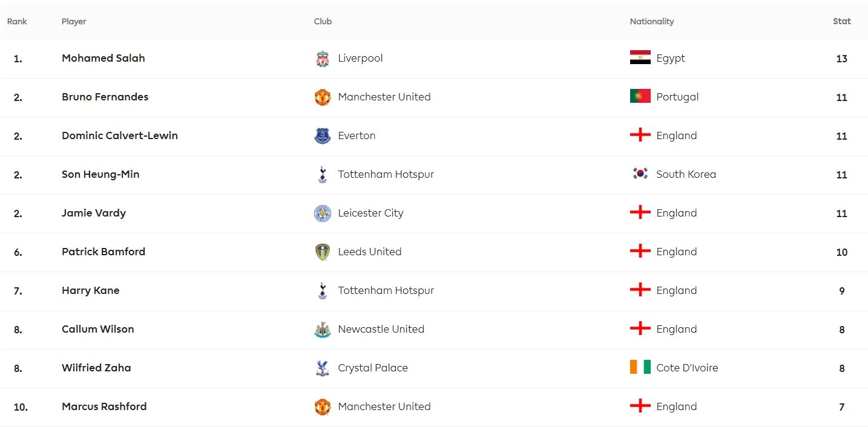The image size is (868, 427).
Task: Click the Leeds United crest icon
Action: point(323,252)
